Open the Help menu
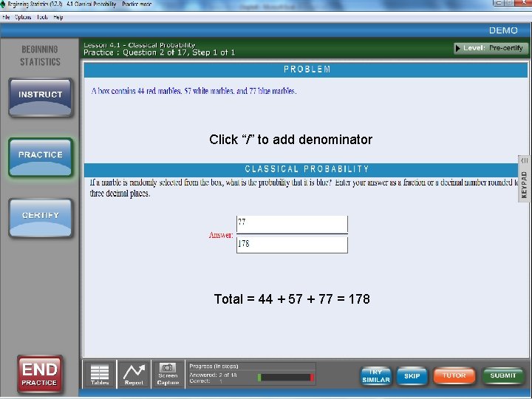 58,17
